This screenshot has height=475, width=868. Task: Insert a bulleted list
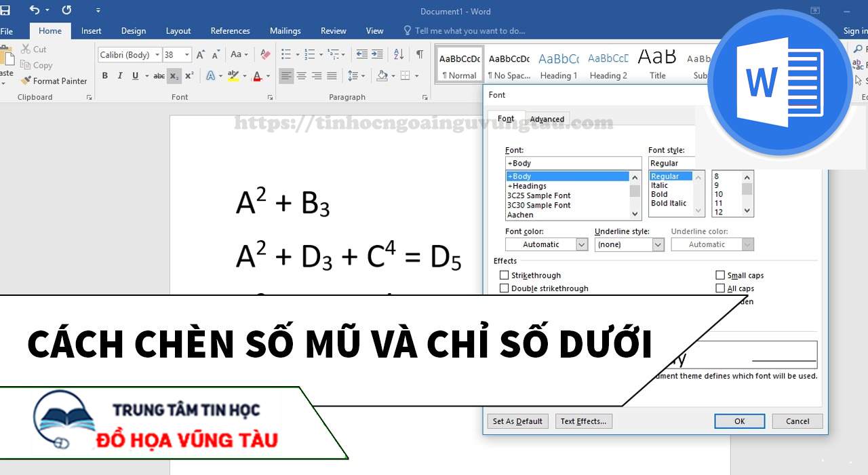pyautogui.click(x=285, y=54)
